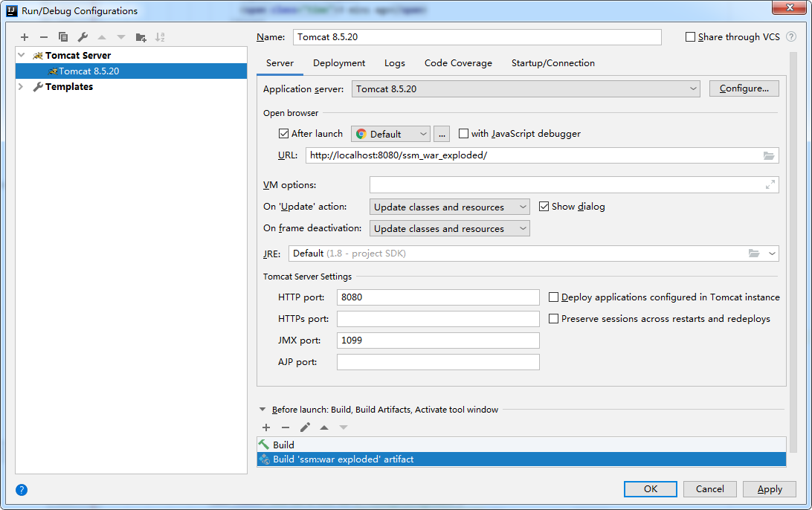Add new configuration with plus icon
Image resolution: width=812 pixels, height=510 pixels.
25,37
